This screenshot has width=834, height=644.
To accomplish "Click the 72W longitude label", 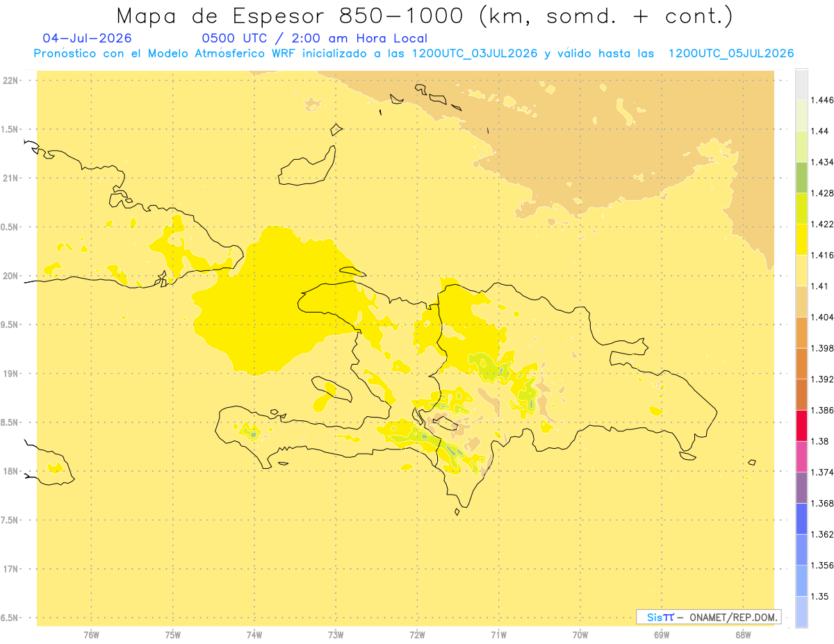I will tap(418, 635).
